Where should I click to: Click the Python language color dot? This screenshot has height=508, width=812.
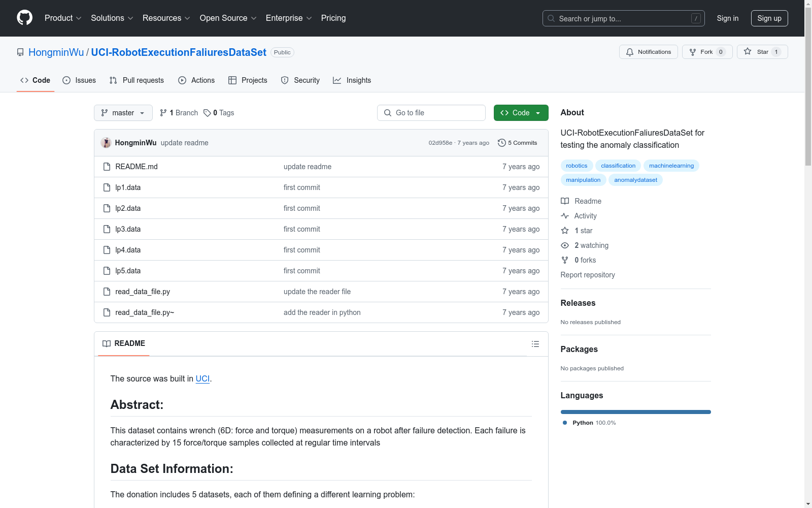tap(565, 423)
